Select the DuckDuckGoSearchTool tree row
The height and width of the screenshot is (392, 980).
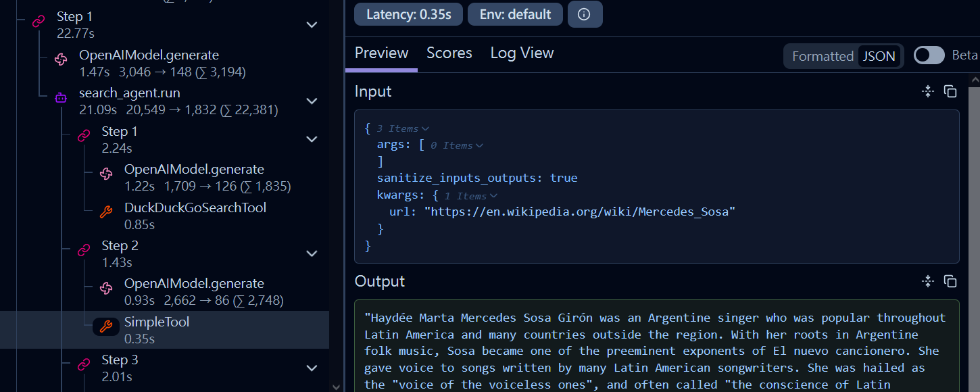tap(164, 216)
